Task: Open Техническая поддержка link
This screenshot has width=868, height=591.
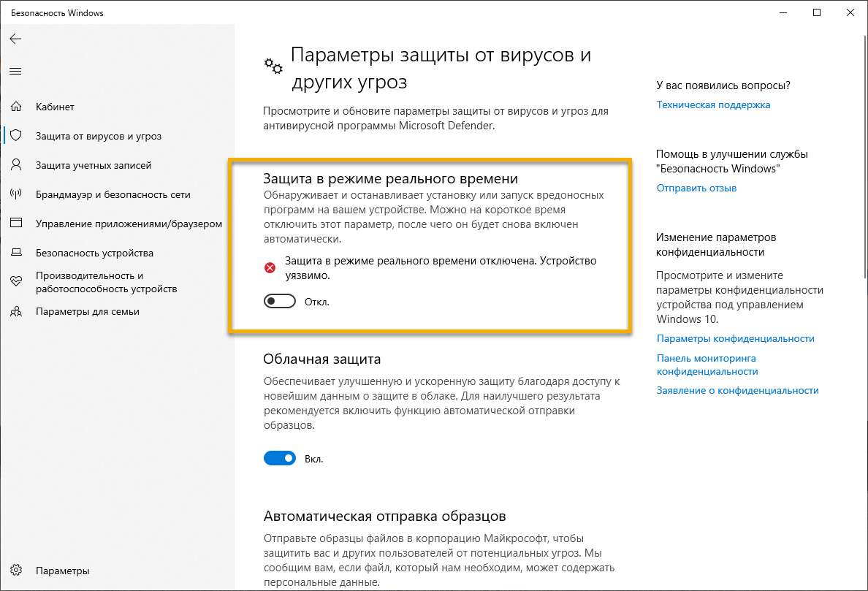Action: 712,104
